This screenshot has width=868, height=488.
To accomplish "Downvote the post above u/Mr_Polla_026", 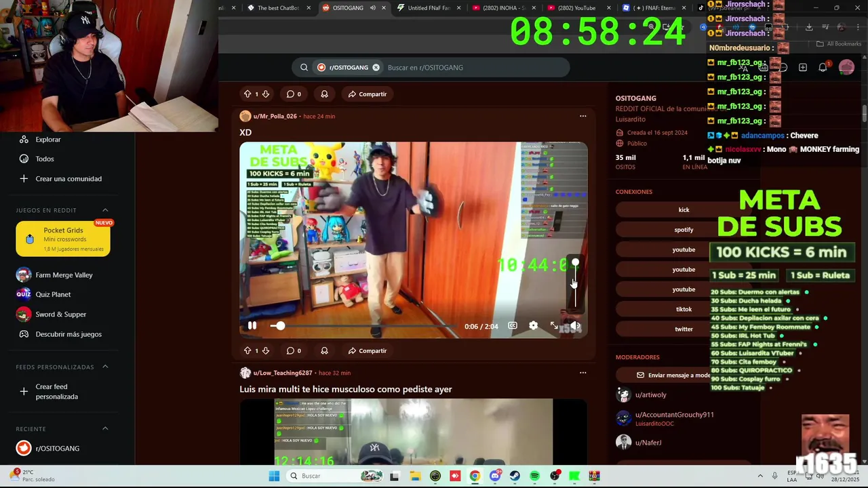I will pyautogui.click(x=266, y=94).
